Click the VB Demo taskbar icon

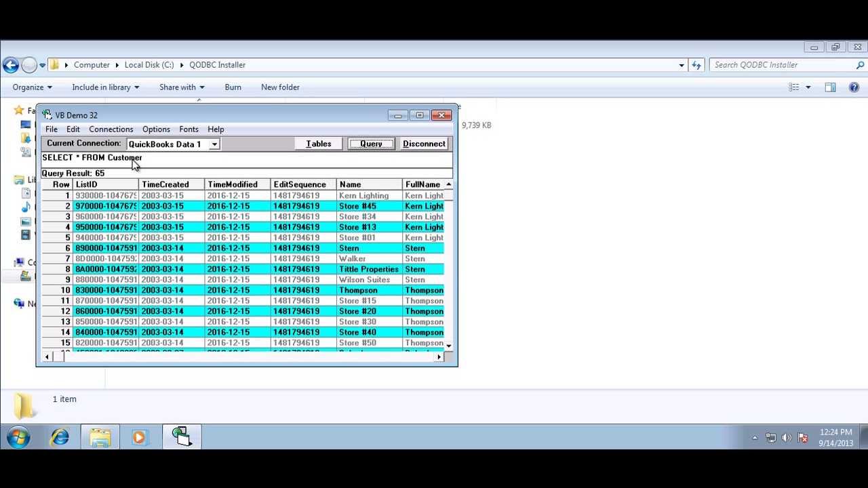pyautogui.click(x=181, y=437)
